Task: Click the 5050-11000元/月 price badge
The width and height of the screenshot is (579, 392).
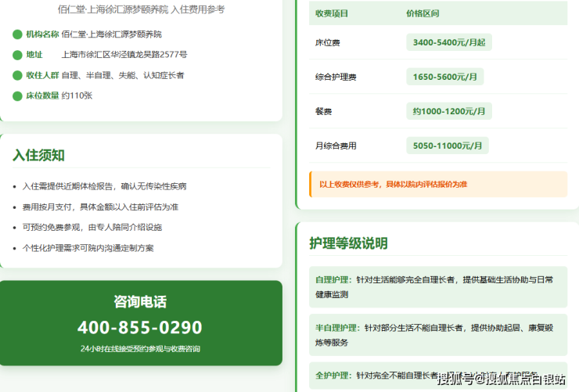Action: 448,146
